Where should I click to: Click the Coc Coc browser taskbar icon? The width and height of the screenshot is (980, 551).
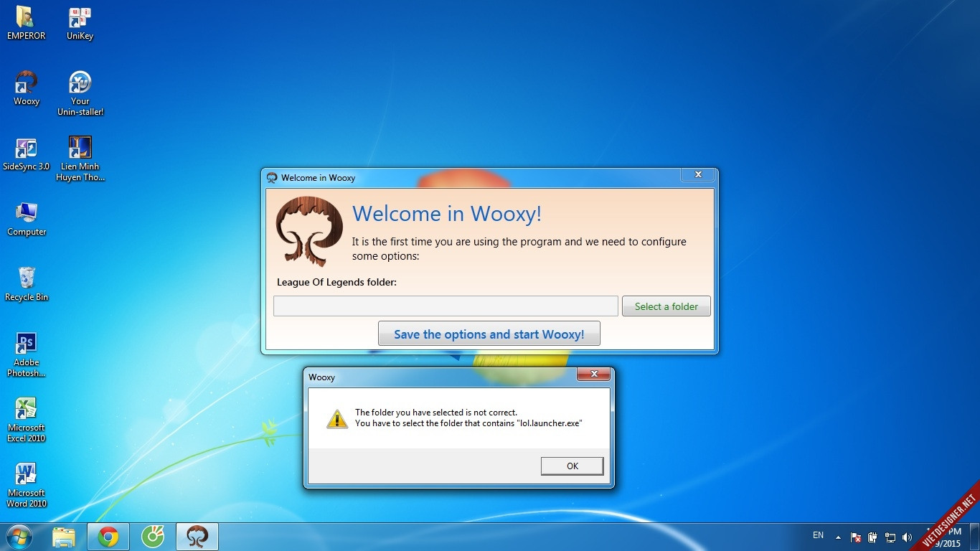coord(153,537)
